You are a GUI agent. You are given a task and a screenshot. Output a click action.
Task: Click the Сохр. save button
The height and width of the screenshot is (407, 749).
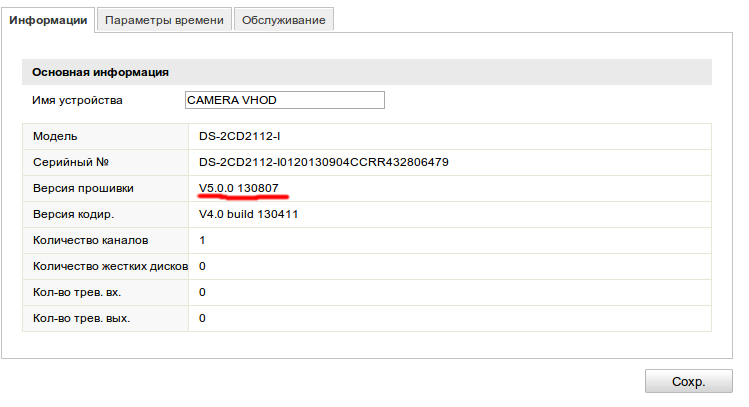click(x=688, y=381)
